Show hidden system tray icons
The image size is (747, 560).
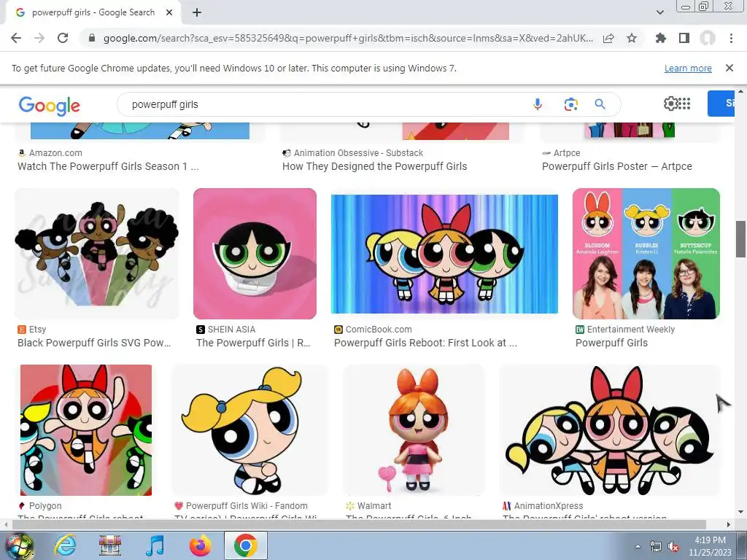pos(638,546)
